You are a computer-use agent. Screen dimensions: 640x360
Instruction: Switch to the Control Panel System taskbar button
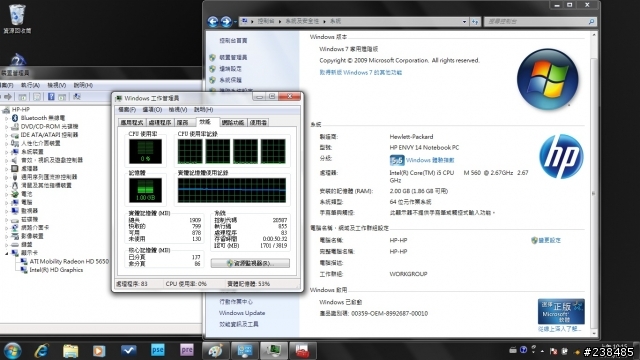coord(245,351)
